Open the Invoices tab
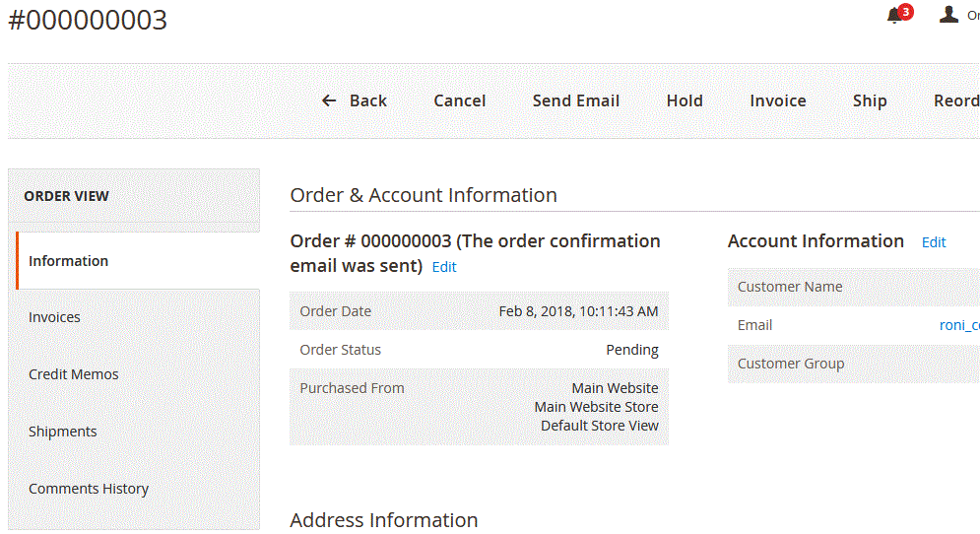Image resolution: width=980 pixels, height=534 pixels. pyautogui.click(x=138, y=317)
